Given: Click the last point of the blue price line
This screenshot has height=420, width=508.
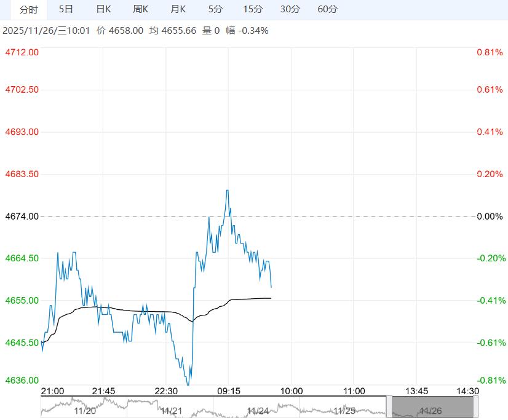Looking at the screenshot, I should coord(271,287).
